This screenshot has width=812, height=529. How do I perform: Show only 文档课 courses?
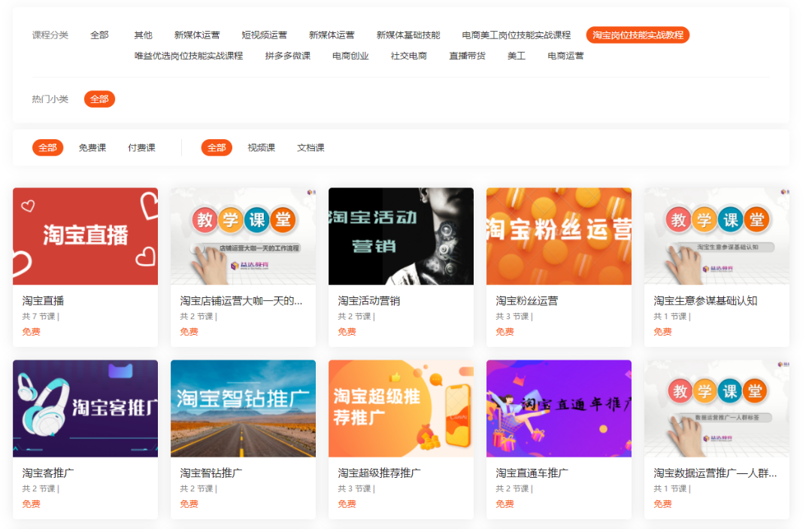tap(311, 148)
